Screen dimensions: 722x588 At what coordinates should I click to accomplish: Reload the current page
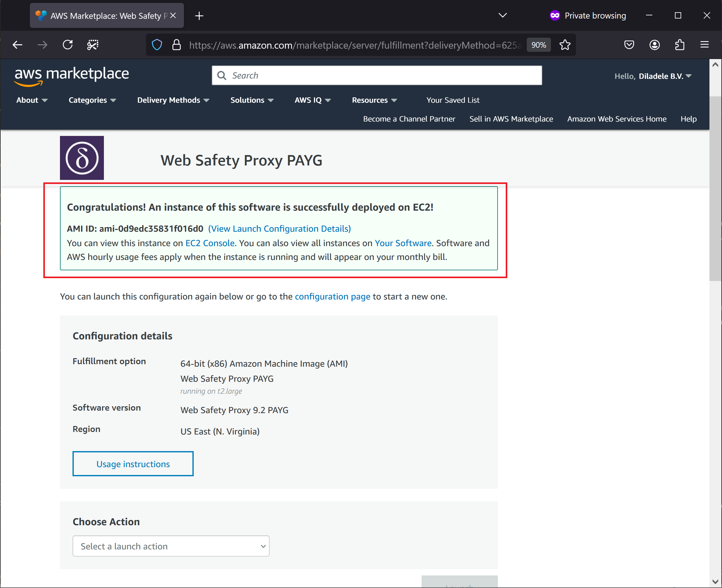click(68, 45)
